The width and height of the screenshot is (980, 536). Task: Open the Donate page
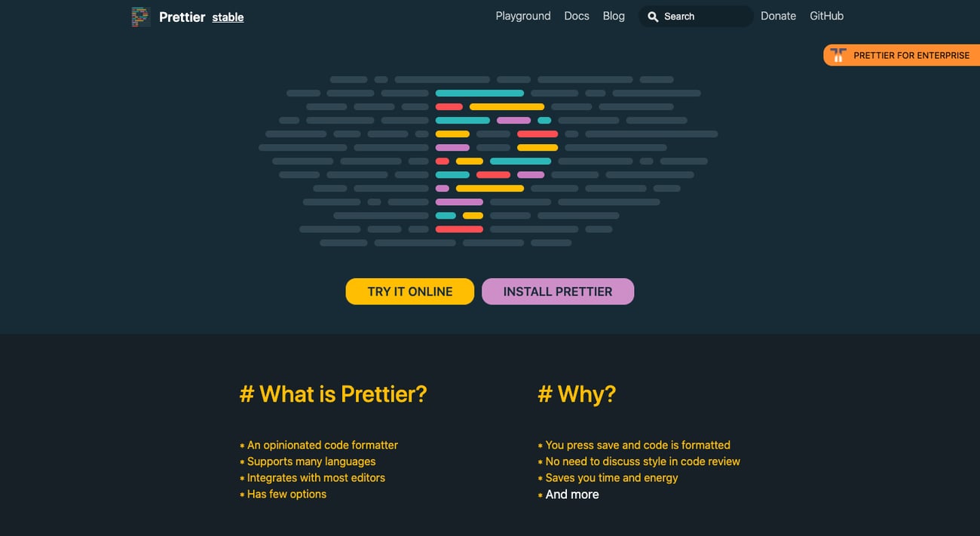coord(778,16)
